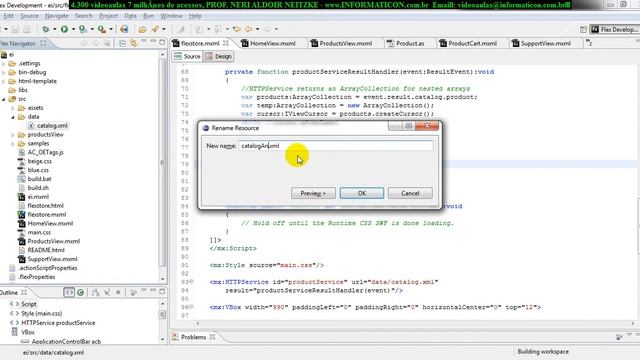The width and height of the screenshot is (640, 360).
Task: Open the External Tools dropdown arrow
Action: click(x=111, y=29)
